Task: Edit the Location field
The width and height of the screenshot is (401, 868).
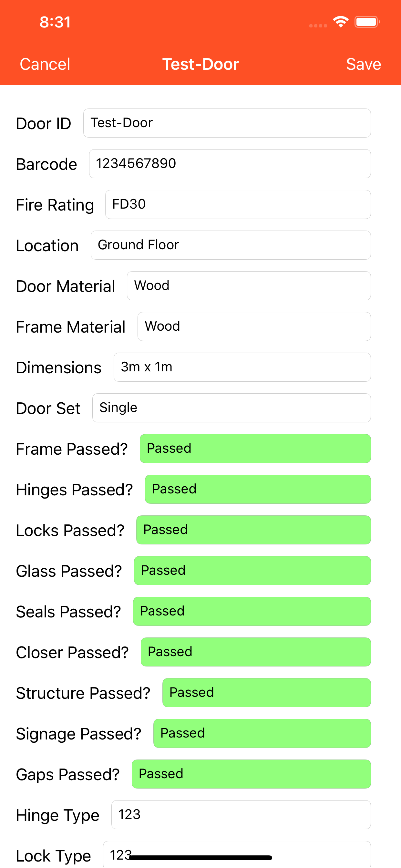Action: (x=231, y=245)
